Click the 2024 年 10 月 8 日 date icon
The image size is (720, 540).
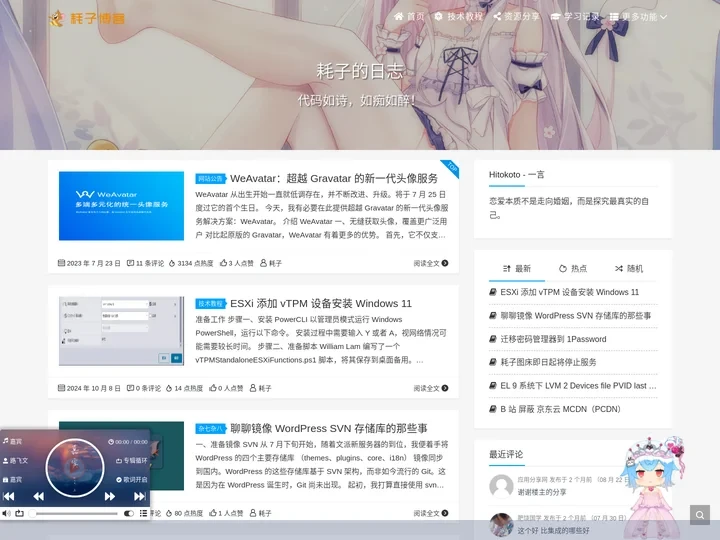click(x=61, y=388)
